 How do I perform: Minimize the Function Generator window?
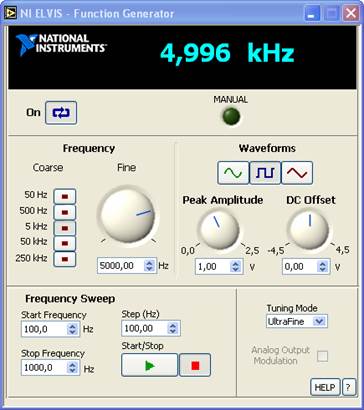(x=312, y=13)
